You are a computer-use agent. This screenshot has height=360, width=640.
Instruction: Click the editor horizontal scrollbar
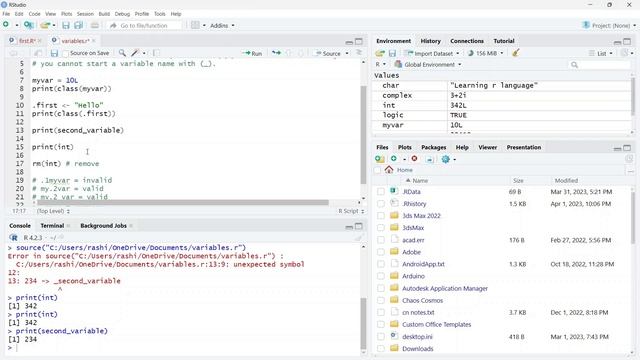point(183,202)
